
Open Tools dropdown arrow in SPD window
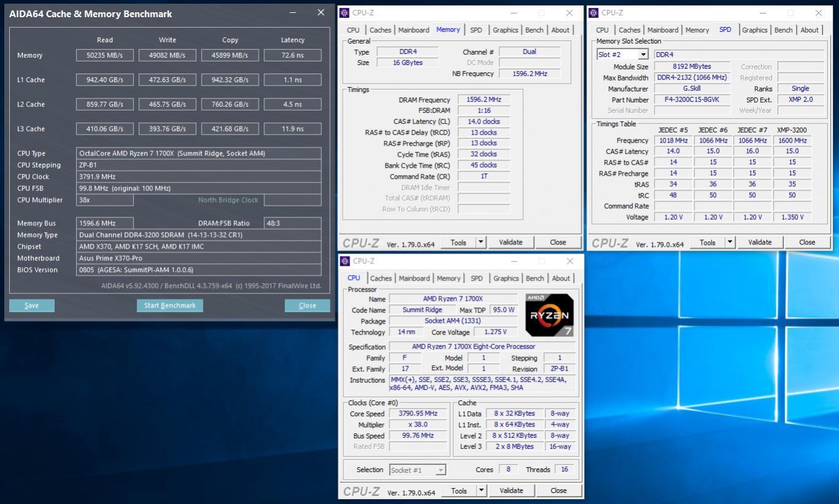[x=730, y=242]
